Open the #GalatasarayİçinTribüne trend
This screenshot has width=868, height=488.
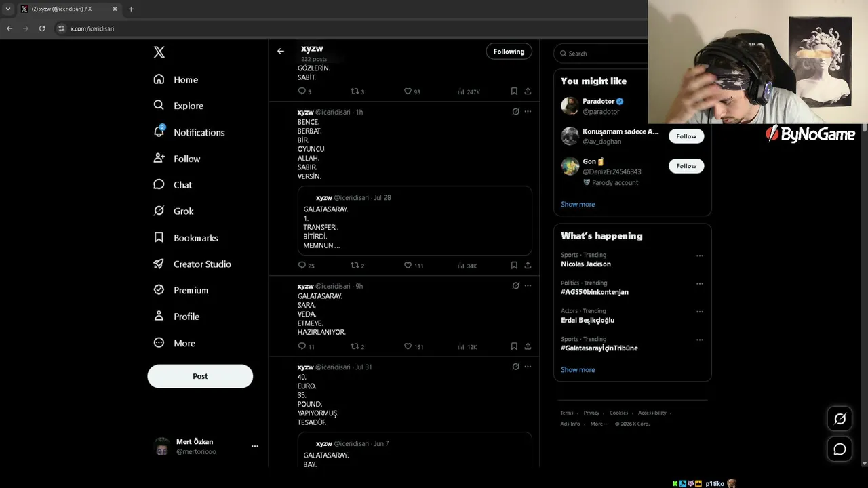[599, 348]
